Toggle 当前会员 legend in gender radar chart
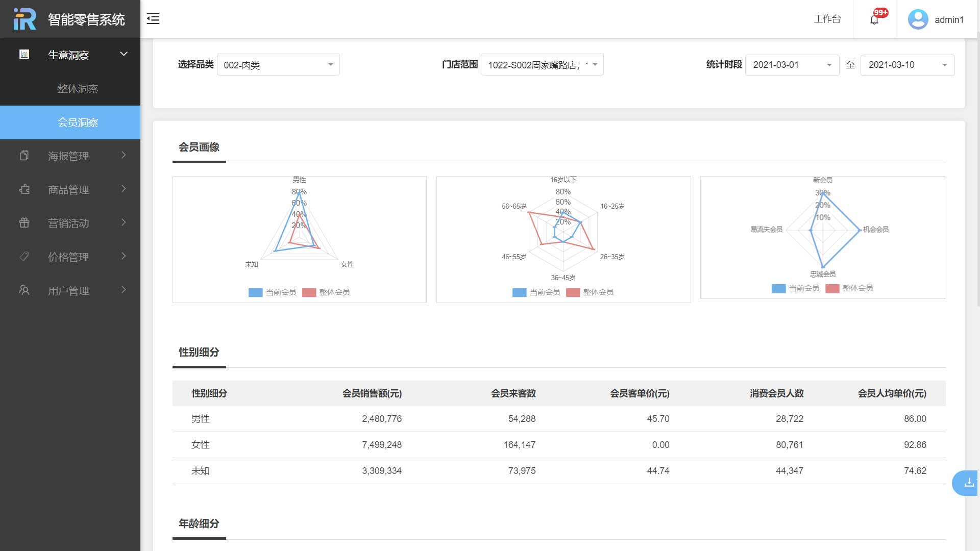The image size is (980, 551). [x=273, y=292]
